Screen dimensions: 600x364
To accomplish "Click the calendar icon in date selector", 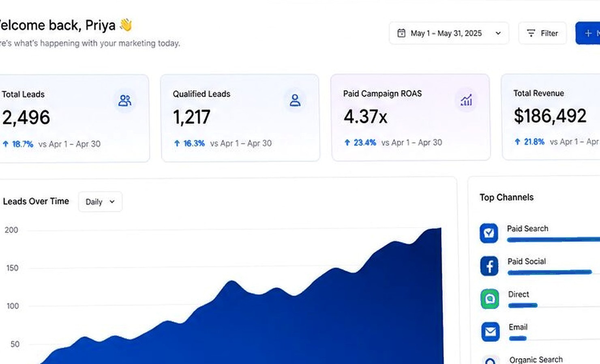I will [x=401, y=33].
